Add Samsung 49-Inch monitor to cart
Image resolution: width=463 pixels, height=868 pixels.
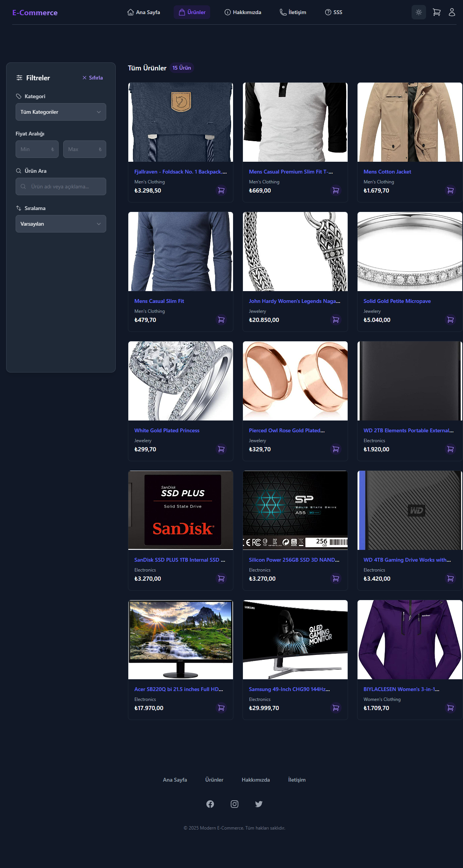pyautogui.click(x=335, y=708)
